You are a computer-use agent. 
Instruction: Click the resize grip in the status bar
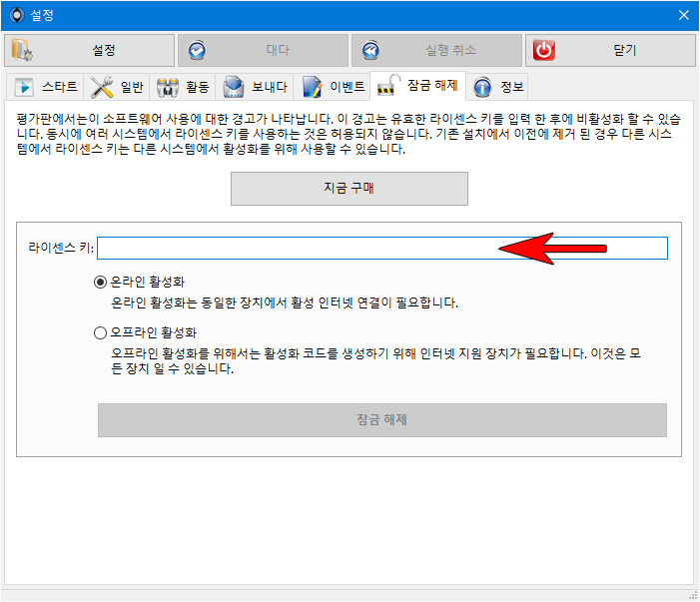pos(693,595)
